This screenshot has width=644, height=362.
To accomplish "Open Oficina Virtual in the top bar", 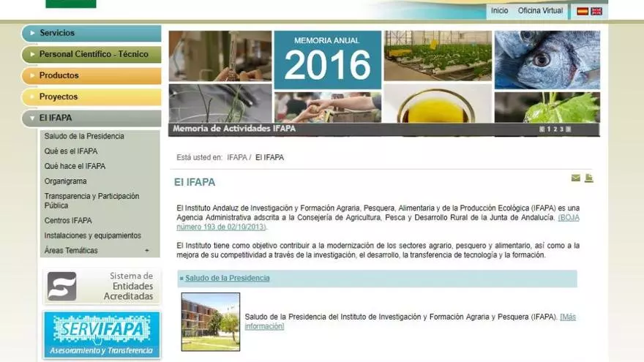I will coord(540,11).
